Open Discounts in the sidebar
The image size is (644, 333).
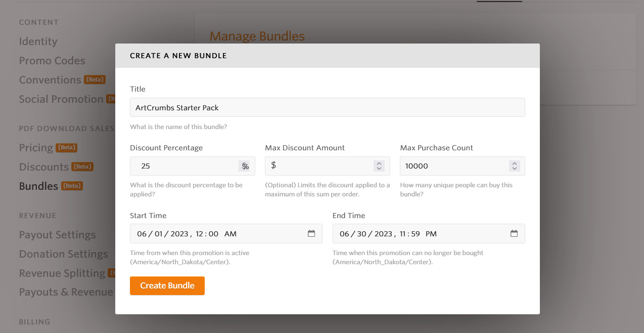43,167
